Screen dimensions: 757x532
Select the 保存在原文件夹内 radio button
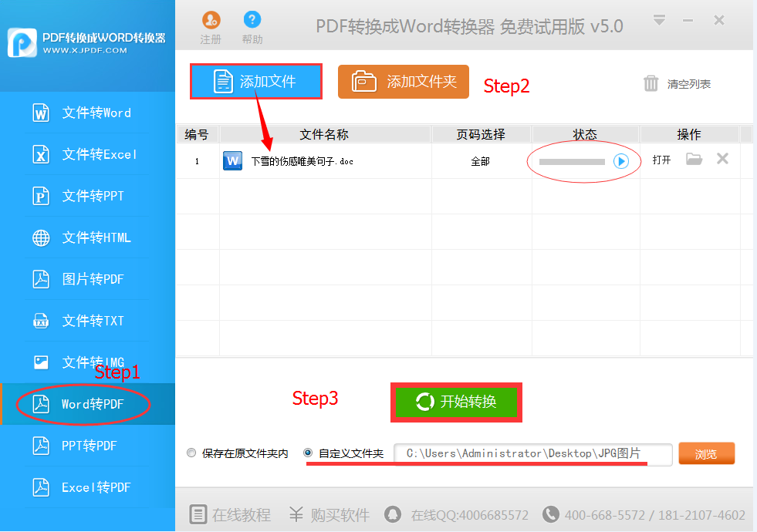coord(191,453)
